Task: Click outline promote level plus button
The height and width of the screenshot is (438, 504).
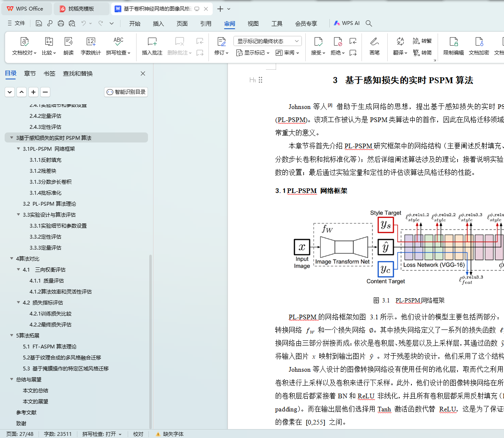Action: pos(33,92)
